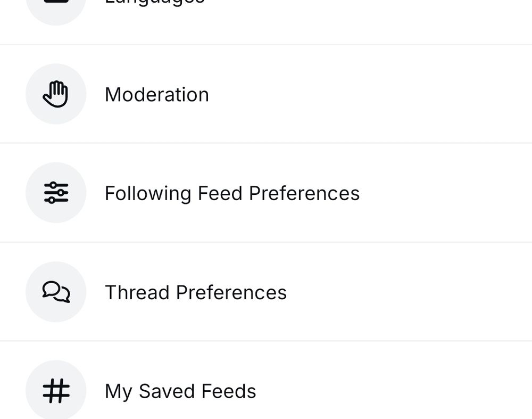This screenshot has height=419, width=532.
Task: Open My Saved Feeds label
Action: [180, 391]
